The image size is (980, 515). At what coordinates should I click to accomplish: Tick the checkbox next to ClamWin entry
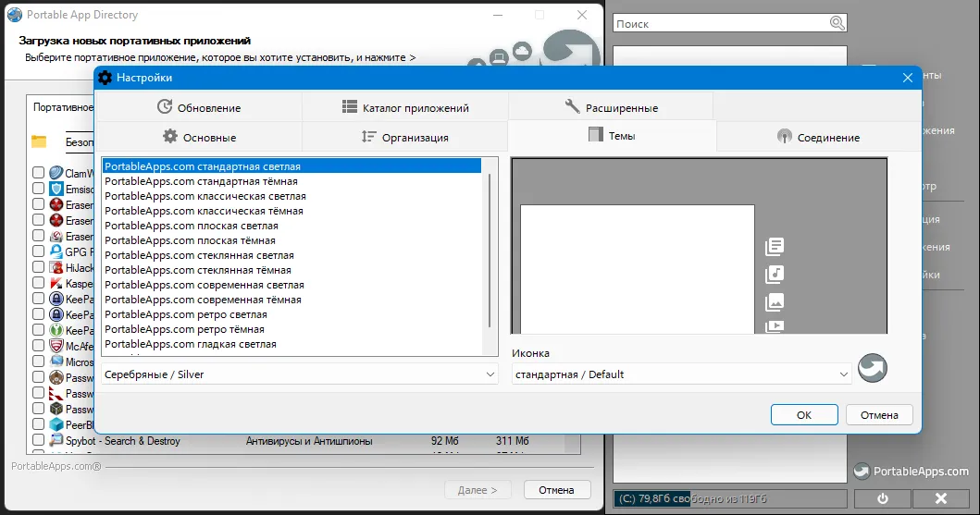click(38, 172)
